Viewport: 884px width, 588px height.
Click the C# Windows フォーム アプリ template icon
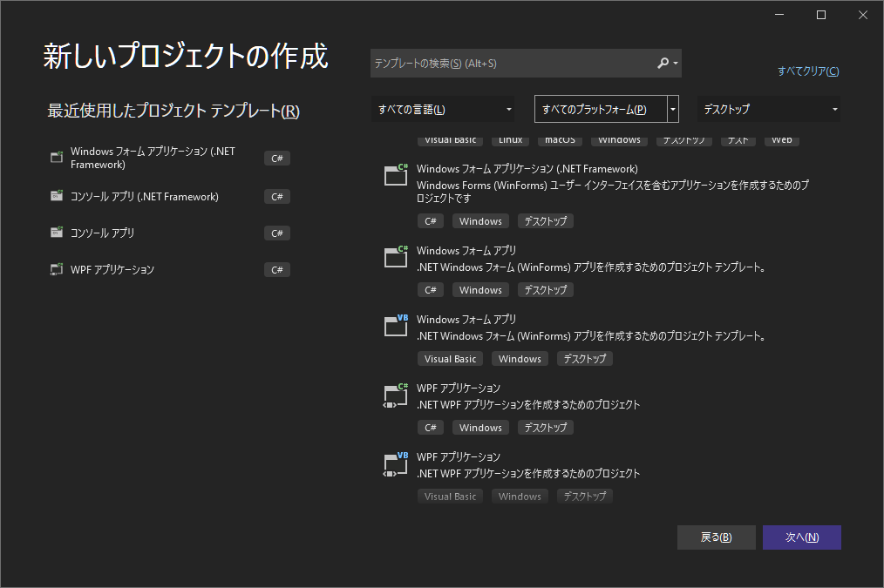pyautogui.click(x=396, y=256)
